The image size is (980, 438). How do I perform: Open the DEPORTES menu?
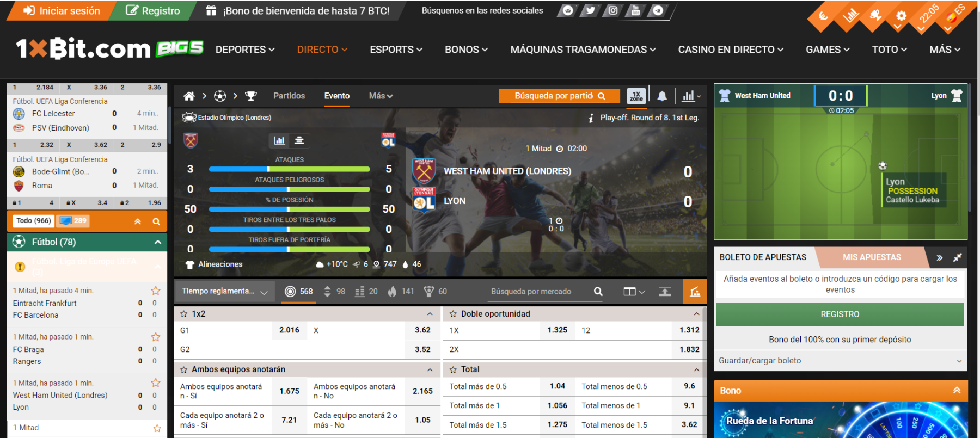coord(245,50)
